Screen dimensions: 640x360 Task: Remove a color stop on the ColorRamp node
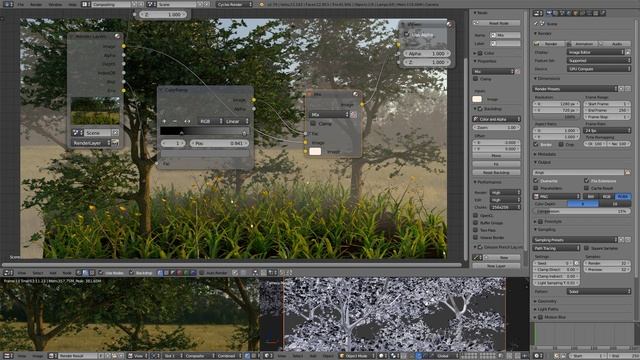pos(175,121)
